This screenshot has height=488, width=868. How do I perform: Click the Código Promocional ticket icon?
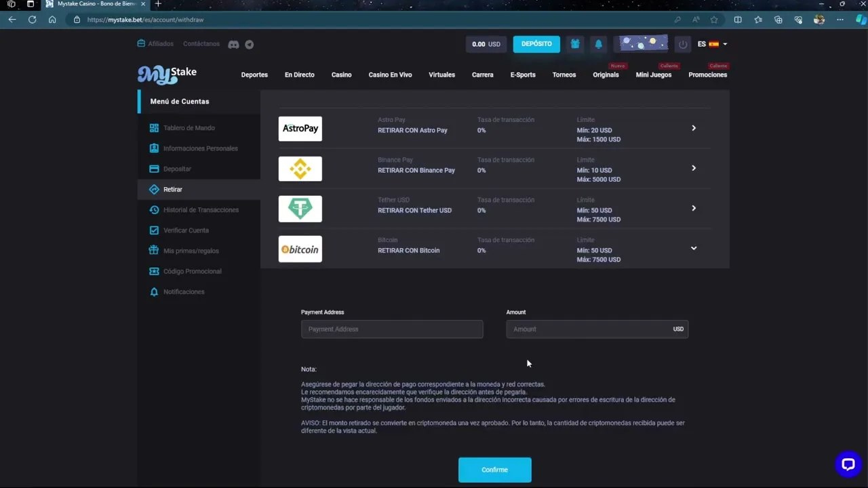point(154,271)
